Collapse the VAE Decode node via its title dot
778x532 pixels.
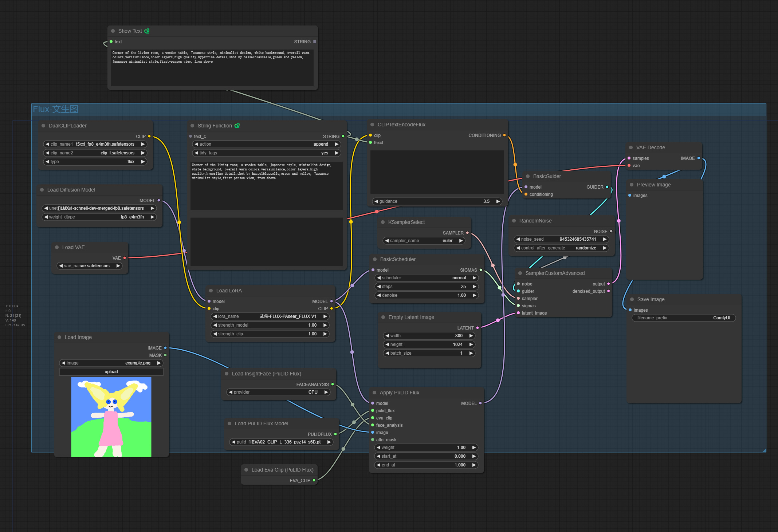coord(631,147)
